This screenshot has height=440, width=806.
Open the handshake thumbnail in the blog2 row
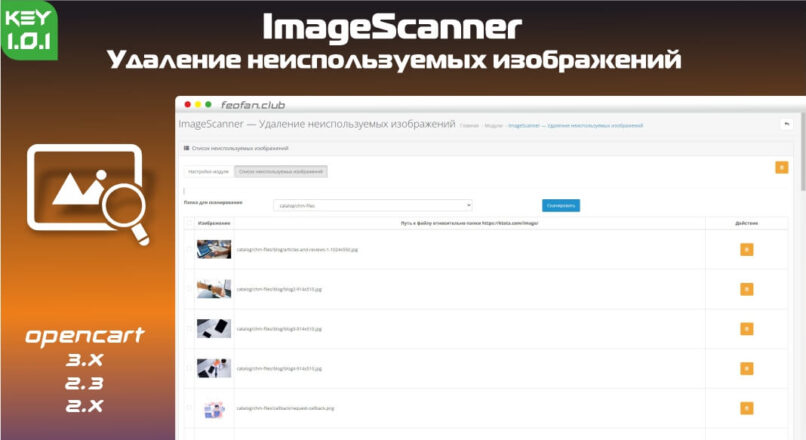coord(214,289)
